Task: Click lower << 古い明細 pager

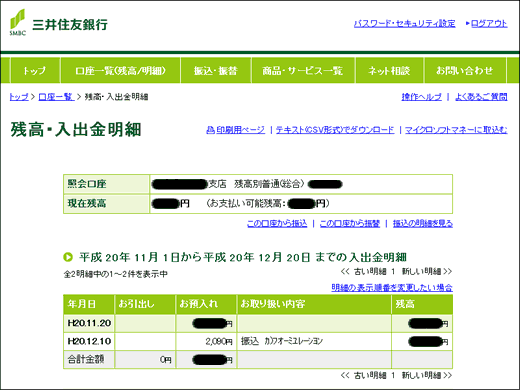Action: pos(363,375)
